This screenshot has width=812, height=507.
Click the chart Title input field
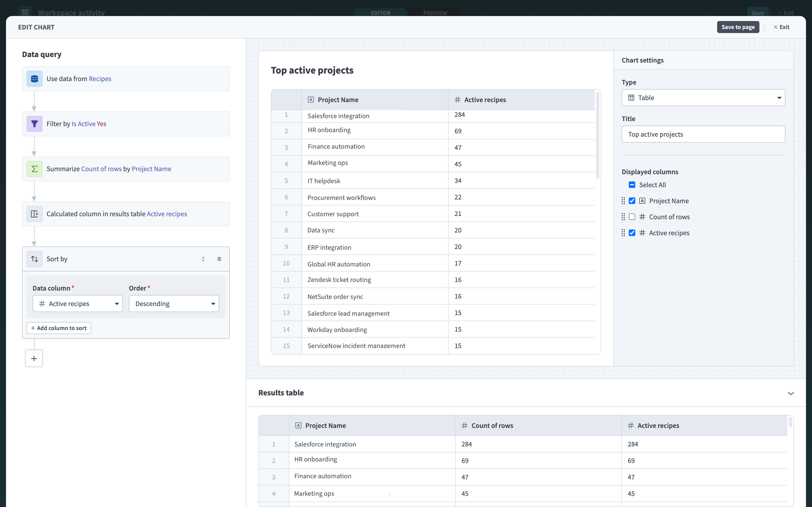(703, 134)
